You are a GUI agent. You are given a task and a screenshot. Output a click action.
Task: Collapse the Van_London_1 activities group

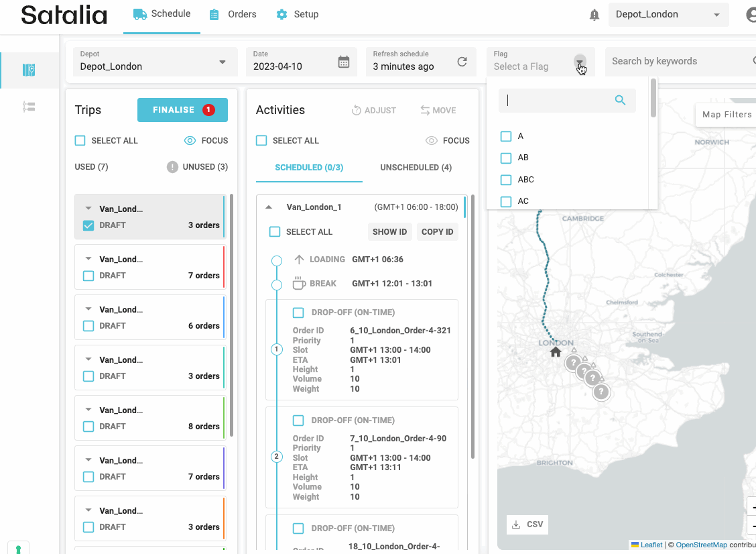[x=269, y=207]
